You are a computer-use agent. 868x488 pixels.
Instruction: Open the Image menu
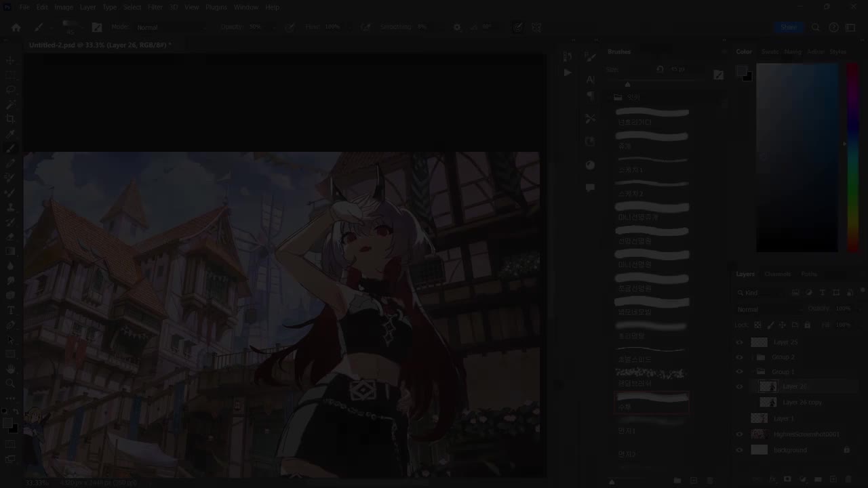coord(64,7)
